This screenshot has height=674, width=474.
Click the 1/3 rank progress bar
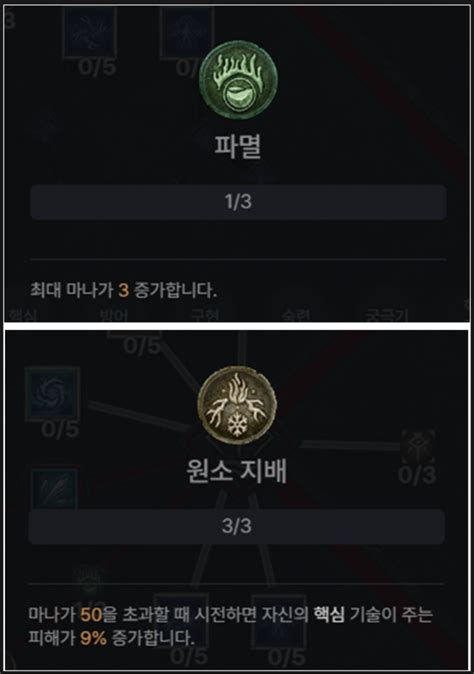[238, 202]
